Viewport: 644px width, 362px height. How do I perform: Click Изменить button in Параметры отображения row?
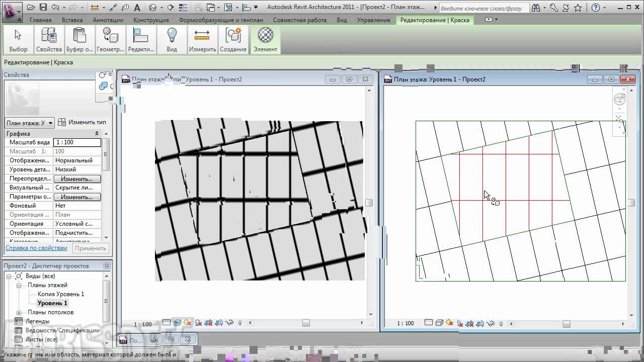click(x=77, y=197)
